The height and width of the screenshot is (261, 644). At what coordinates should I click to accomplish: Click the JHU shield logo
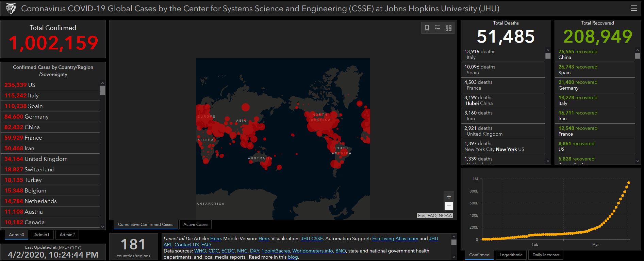[x=11, y=8]
